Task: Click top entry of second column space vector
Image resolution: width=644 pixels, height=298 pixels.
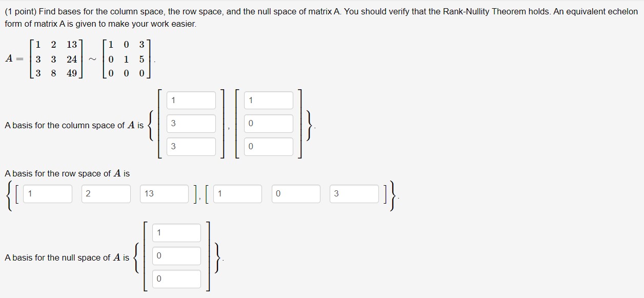Action: coord(269,101)
